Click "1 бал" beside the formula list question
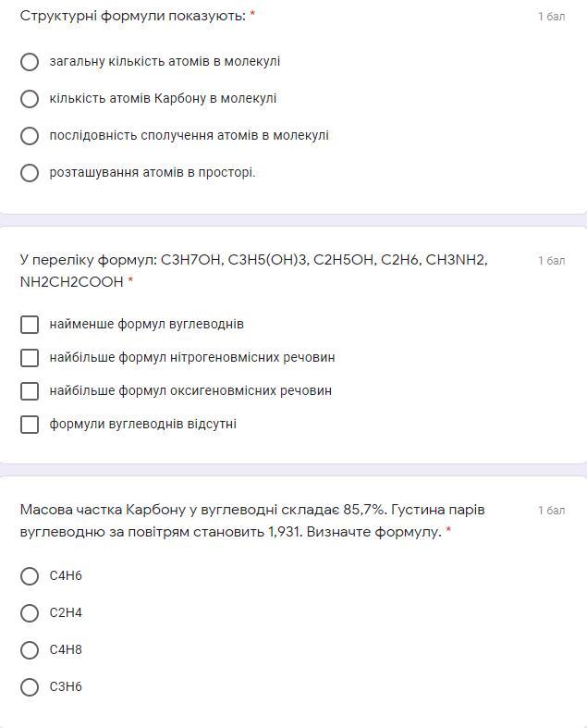587x728 pixels. [x=551, y=261]
